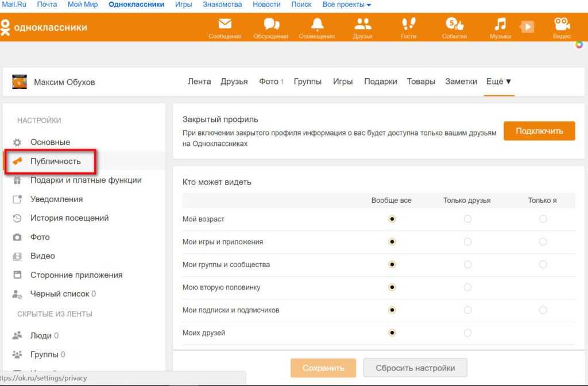Open the Новости top link

(x=266, y=5)
